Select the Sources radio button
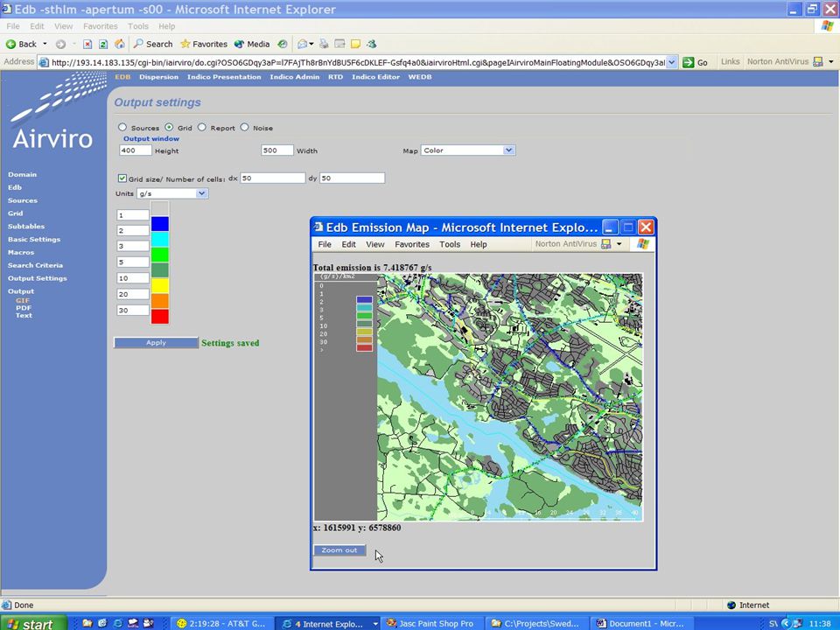This screenshot has height=630, width=840. tap(122, 127)
